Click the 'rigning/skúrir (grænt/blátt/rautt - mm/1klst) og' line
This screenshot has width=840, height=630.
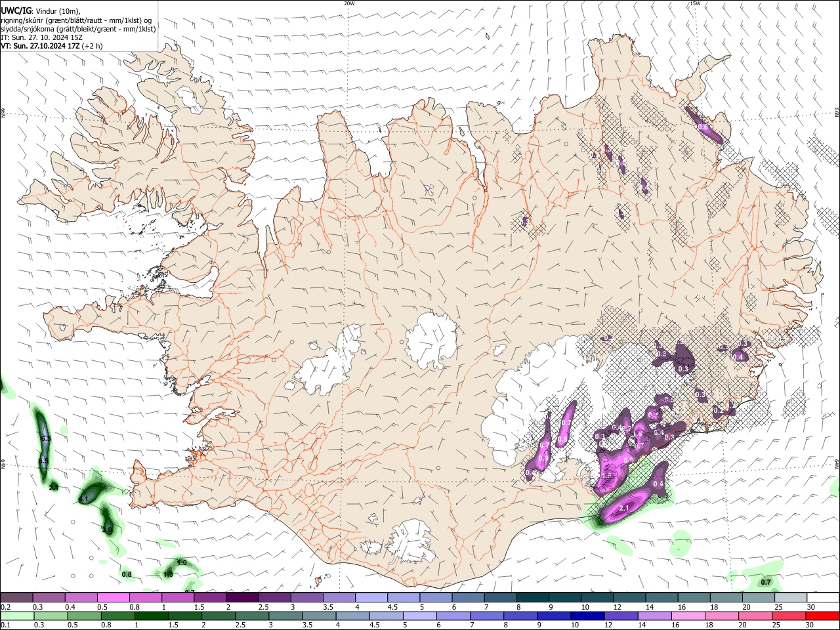(x=76, y=20)
